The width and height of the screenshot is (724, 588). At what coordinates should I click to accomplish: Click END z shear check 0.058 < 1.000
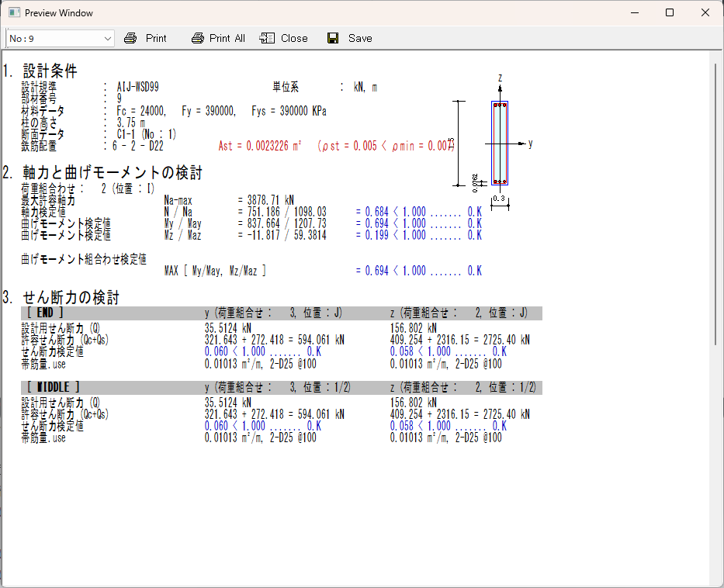(x=420, y=351)
